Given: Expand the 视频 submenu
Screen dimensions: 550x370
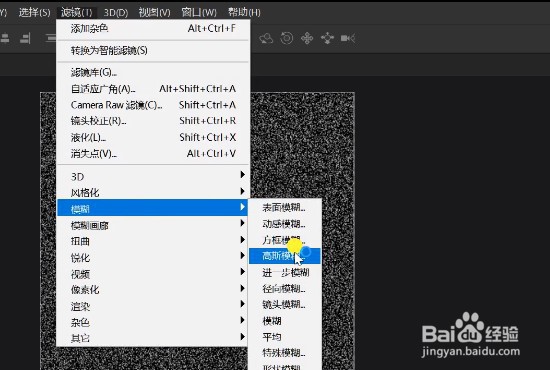Looking at the screenshot, I should [x=153, y=274].
